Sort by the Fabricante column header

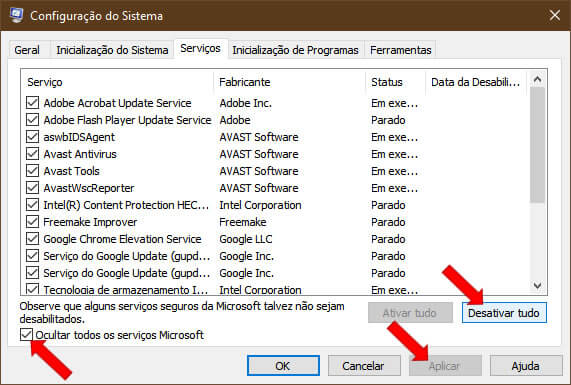[290, 82]
